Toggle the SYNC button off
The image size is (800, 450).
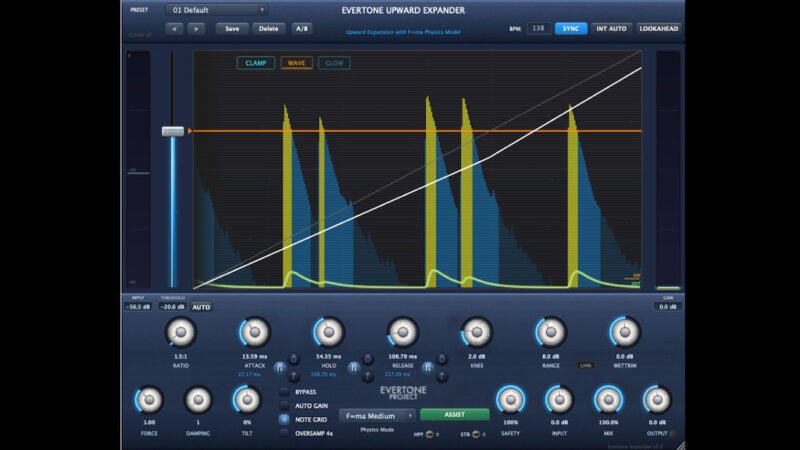[571, 28]
